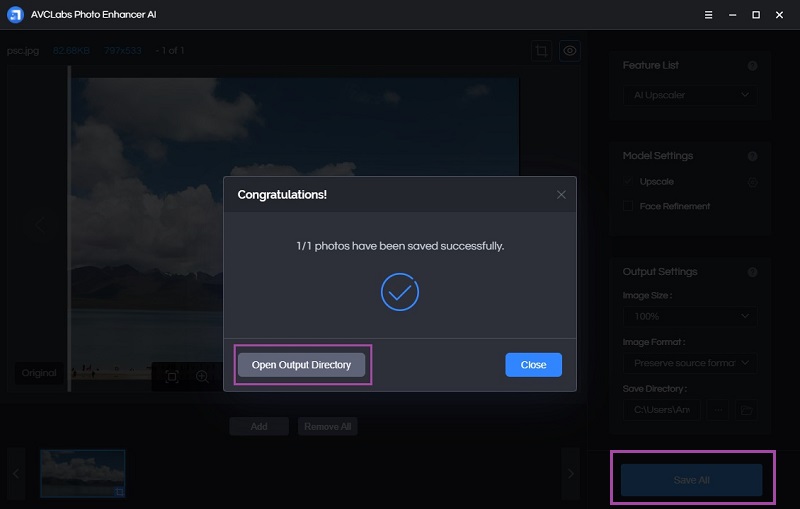Click the Remove All button
The image size is (800, 509).
328,426
